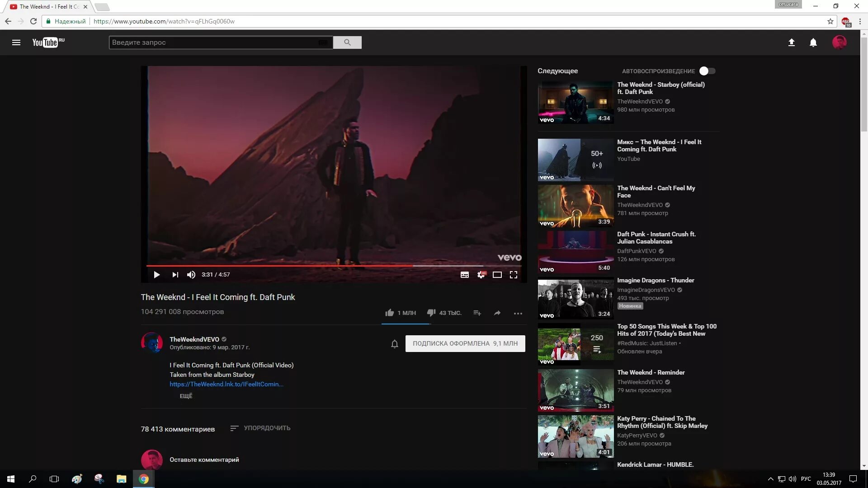Image resolution: width=868 pixels, height=488 pixels.
Task: Open Can't Feel My Face video title
Action: click(x=656, y=192)
